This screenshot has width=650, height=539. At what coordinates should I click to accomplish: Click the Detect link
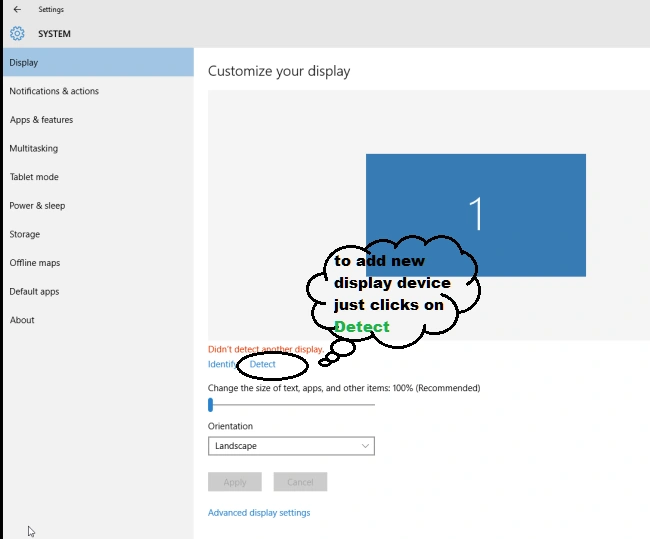tap(262, 364)
